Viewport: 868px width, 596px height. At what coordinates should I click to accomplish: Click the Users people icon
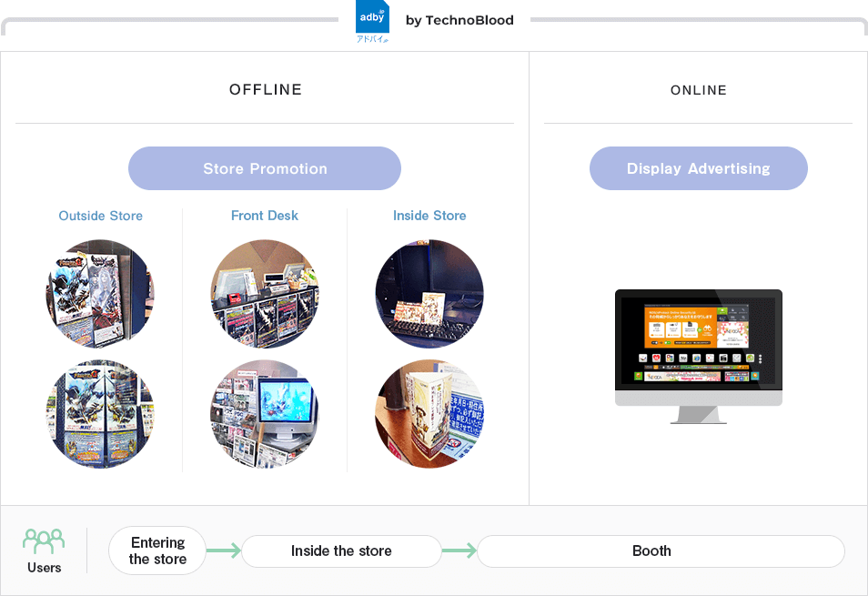tap(44, 540)
